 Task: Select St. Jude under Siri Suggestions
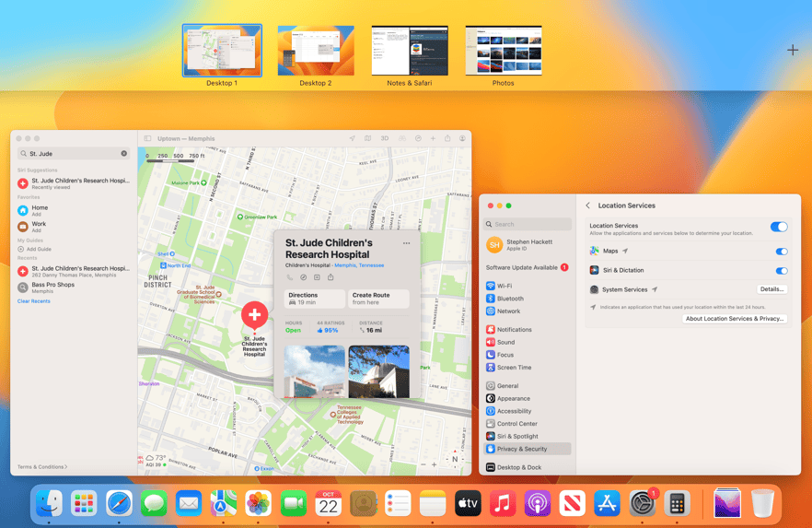pos(74,183)
